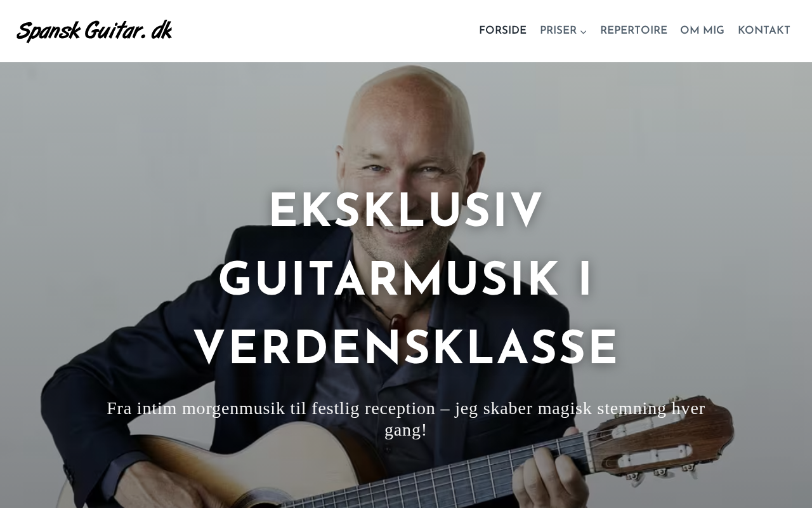Open the OM MIG page
This screenshot has height=508, width=812.
pyautogui.click(x=702, y=31)
